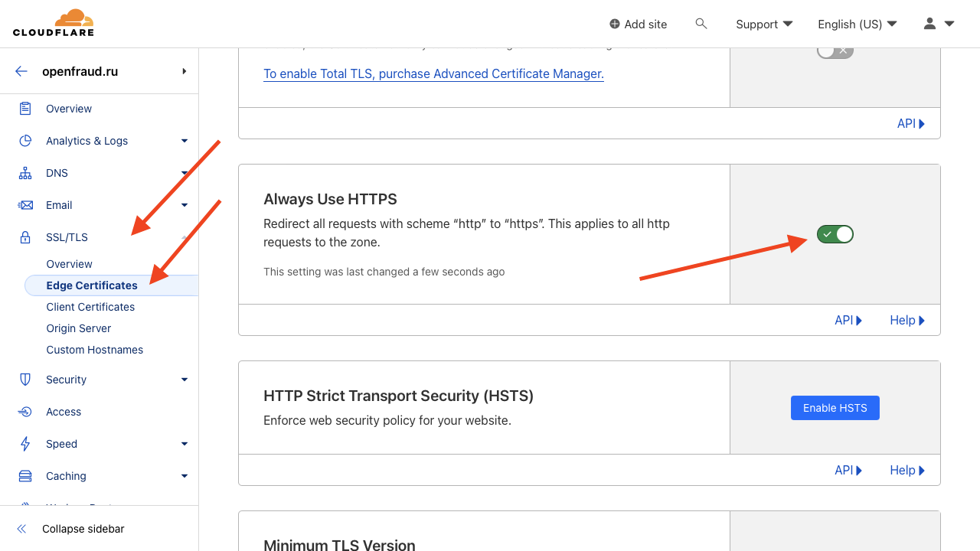Click the Always Use HTTPS heading
The width and height of the screenshot is (980, 551).
[x=330, y=199]
